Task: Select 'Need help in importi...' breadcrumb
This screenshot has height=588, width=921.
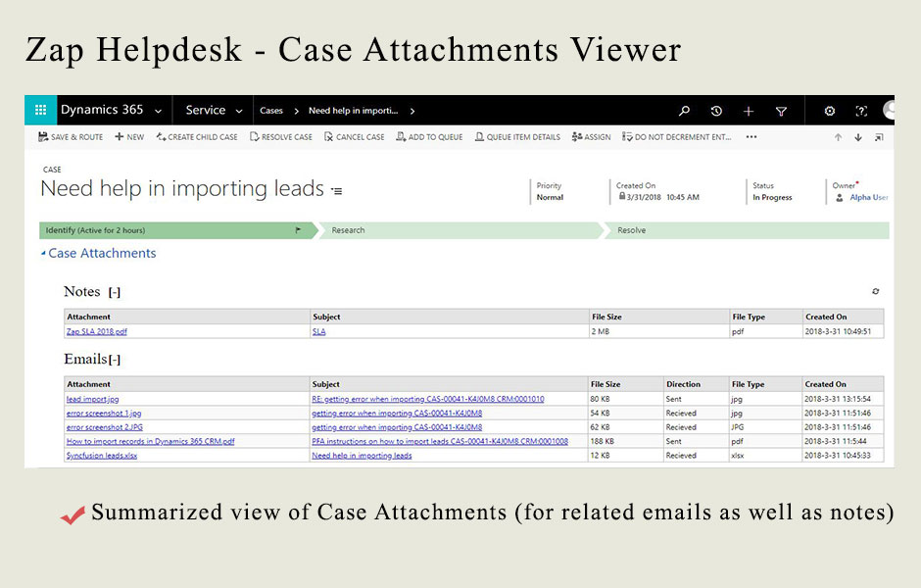Action: click(x=353, y=111)
